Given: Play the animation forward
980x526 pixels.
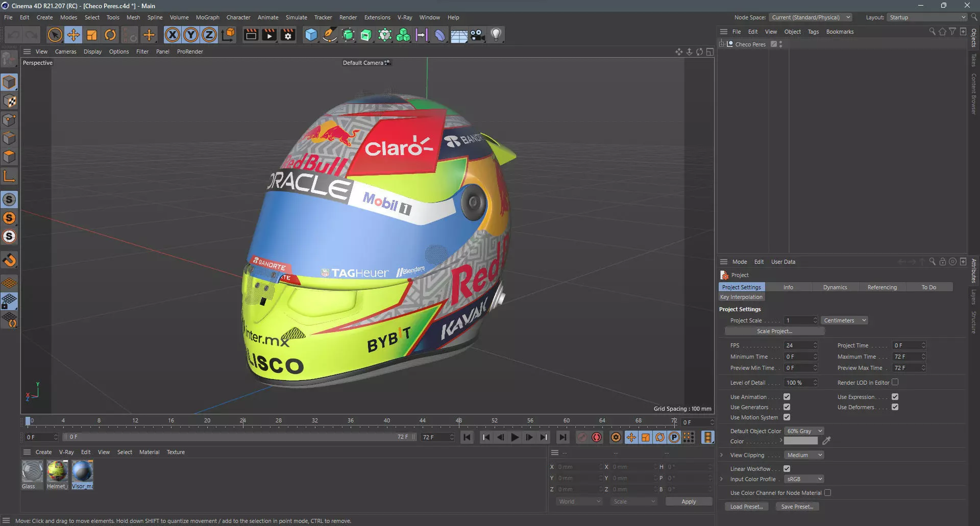Looking at the screenshot, I should (515, 437).
